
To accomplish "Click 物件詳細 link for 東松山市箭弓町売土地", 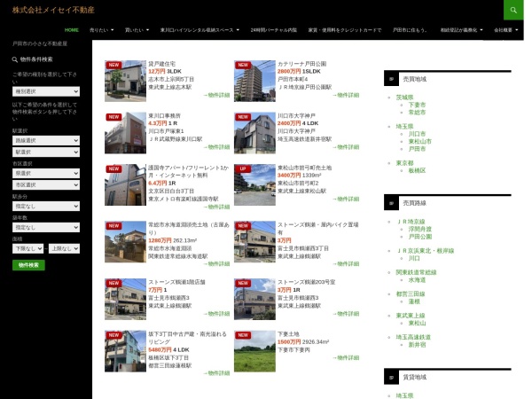I will [346, 199].
